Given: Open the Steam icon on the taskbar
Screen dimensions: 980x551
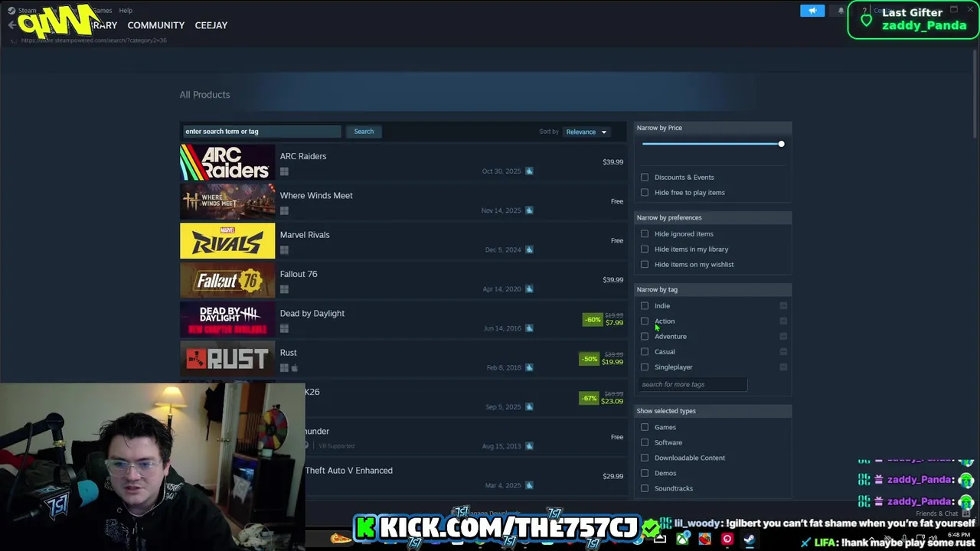Looking at the screenshot, I should (x=749, y=540).
